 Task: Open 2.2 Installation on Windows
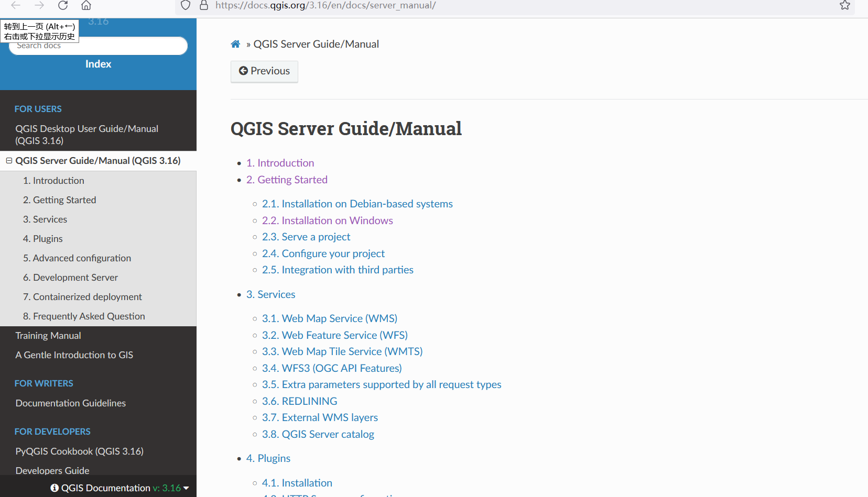coord(327,220)
